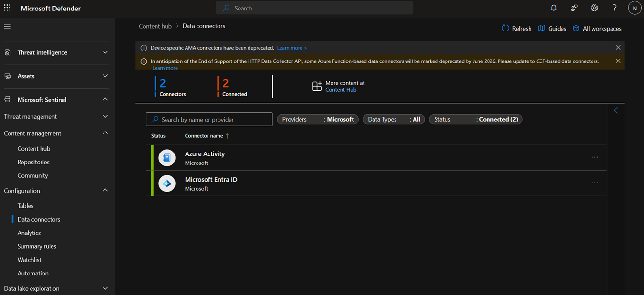The width and height of the screenshot is (644, 295).
Task: Open Content hub in sidebar
Action: point(34,149)
